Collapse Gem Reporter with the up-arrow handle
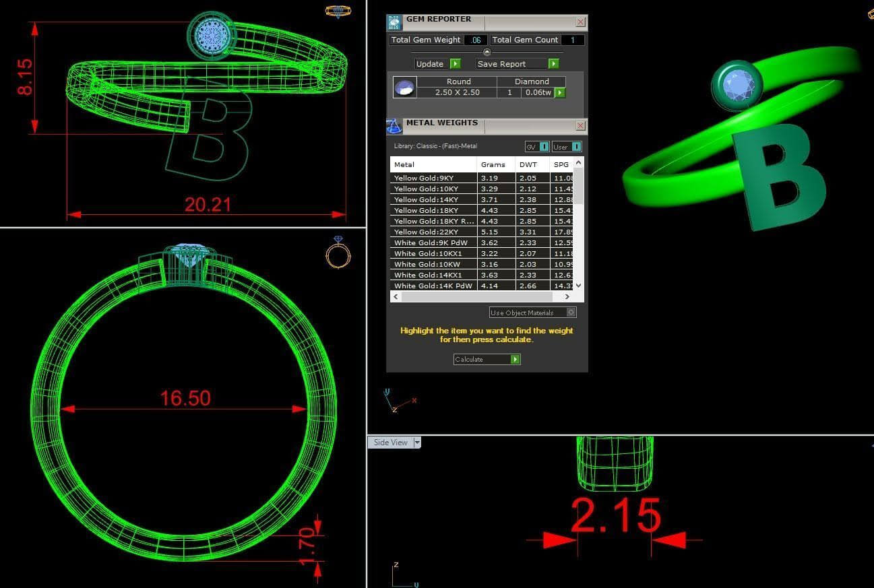Screen dimensions: 874x588 pyautogui.click(x=487, y=52)
